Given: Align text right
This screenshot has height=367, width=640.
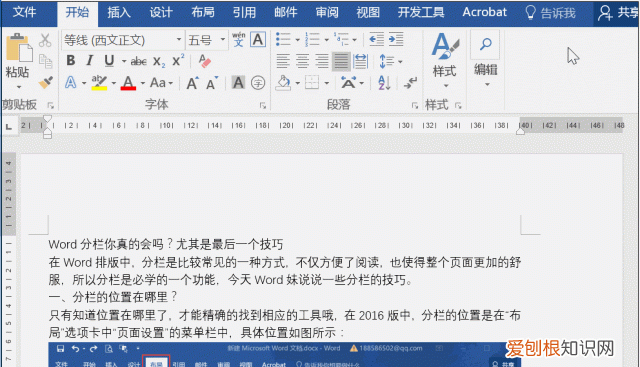Looking at the screenshot, I should tap(322, 61).
